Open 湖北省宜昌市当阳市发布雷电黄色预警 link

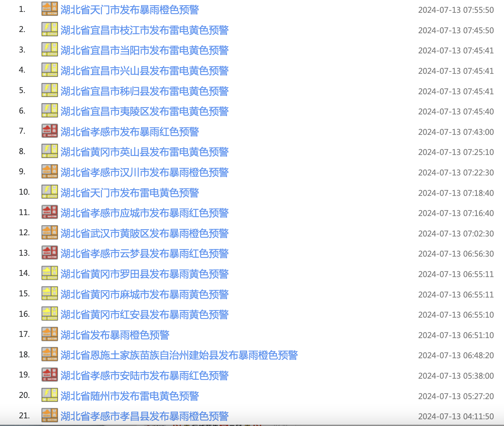144,50
